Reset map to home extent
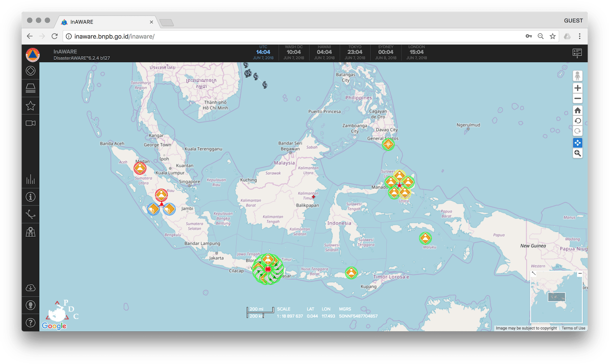This screenshot has height=364, width=609. pos(577,110)
